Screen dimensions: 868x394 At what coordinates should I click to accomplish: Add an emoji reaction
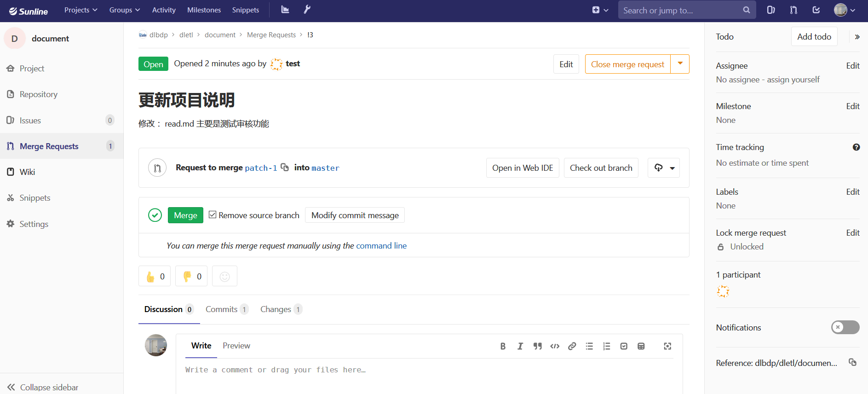point(224,276)
